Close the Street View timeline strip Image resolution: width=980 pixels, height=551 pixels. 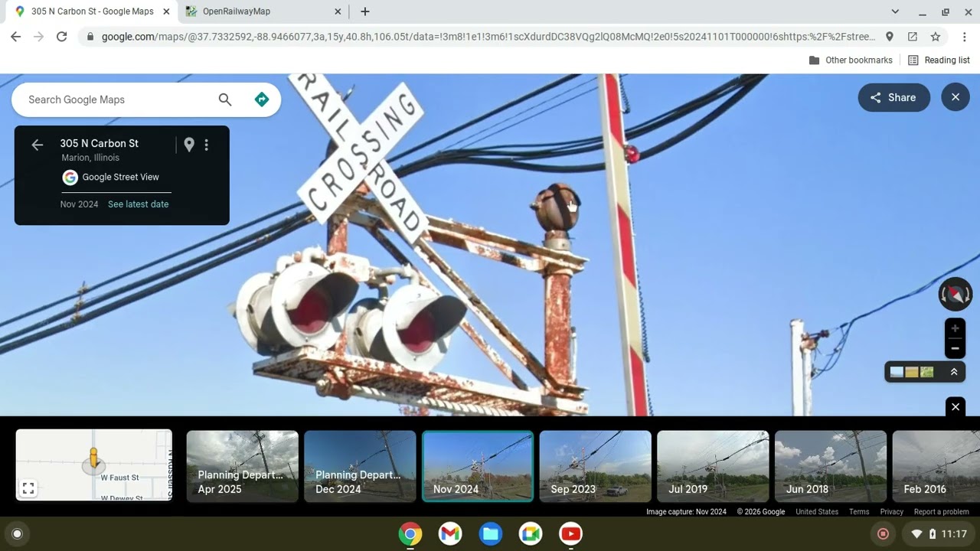click(x=955, y=407)
